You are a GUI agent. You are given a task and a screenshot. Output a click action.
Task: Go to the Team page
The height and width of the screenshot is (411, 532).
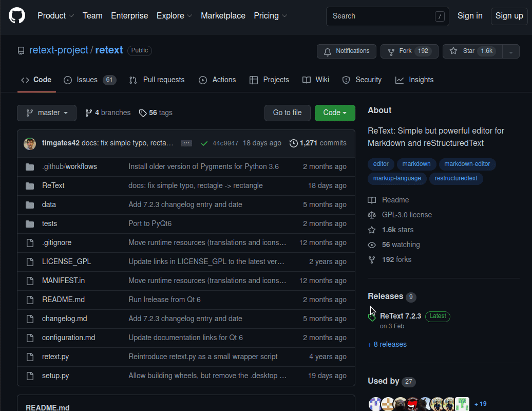click(92, 15)
